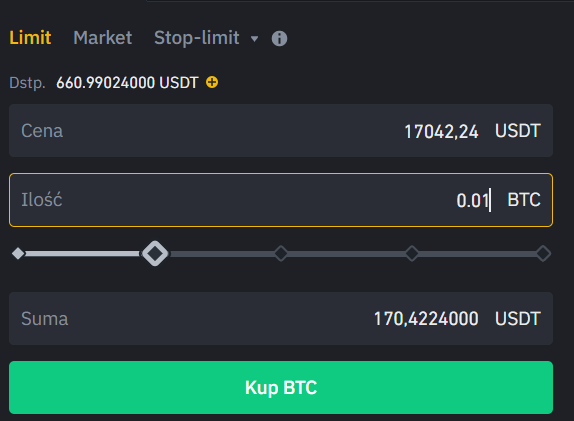Viewport: 574px width, 421px height.
Task: Switch to the Market order tab
Action: [102, 38]
